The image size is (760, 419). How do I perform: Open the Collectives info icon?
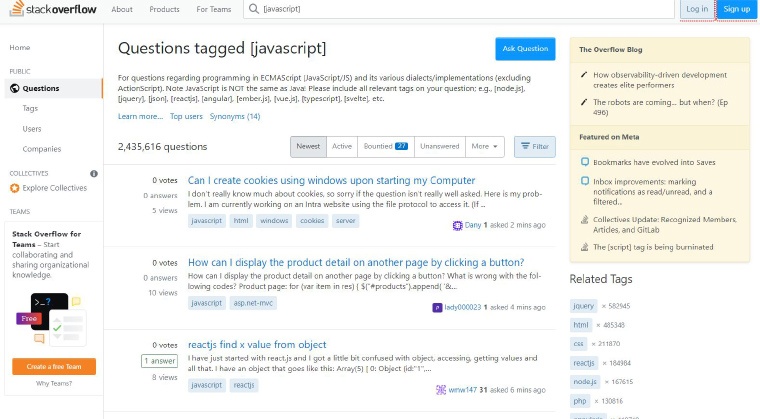[94, 174]
